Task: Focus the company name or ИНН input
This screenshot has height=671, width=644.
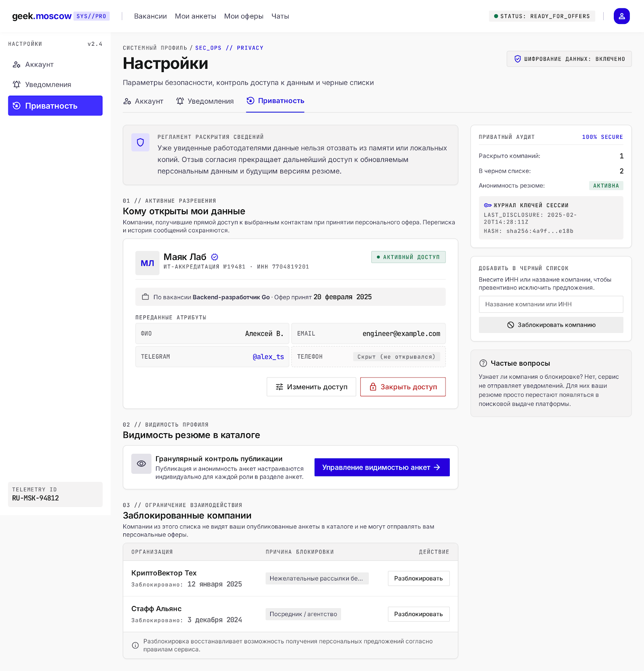Action: coord(551,304)
